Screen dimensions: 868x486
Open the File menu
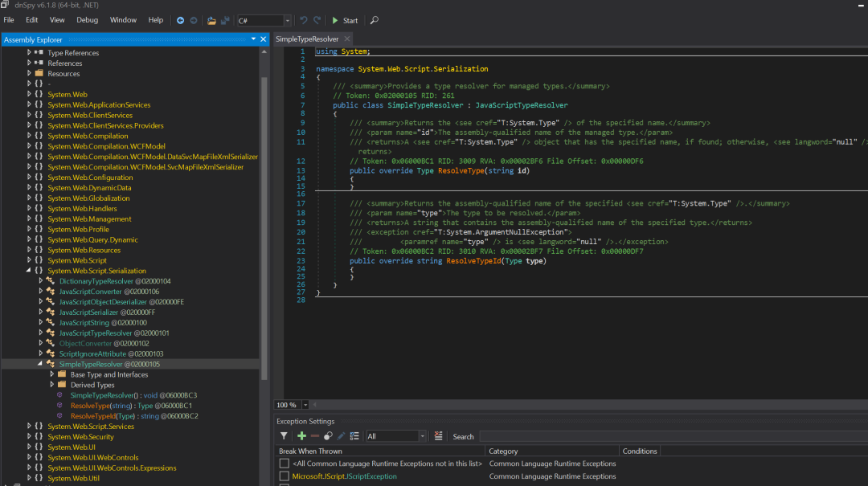click(9, 20)
